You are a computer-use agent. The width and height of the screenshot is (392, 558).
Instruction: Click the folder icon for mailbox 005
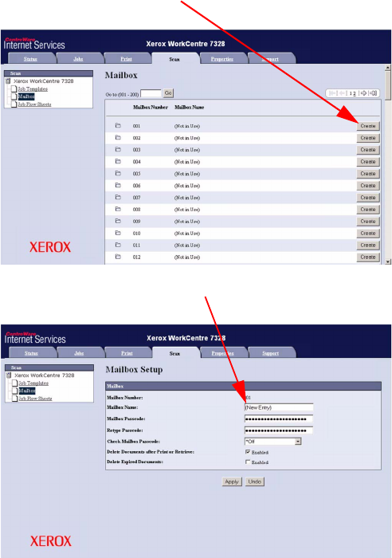point(118,173)
